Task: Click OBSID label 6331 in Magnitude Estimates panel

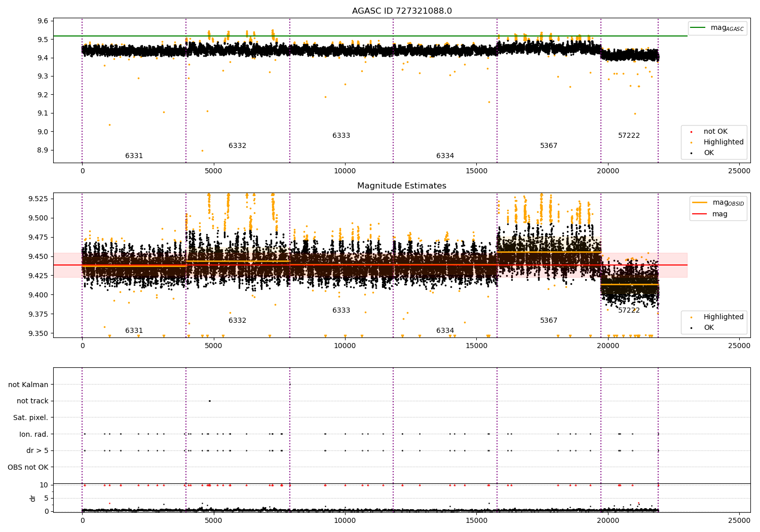Action: point(134,331)
